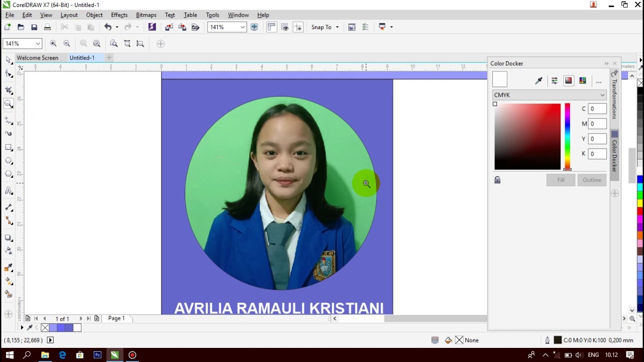
Task: Click the Undo arrow icon
Action: point(108,27)
